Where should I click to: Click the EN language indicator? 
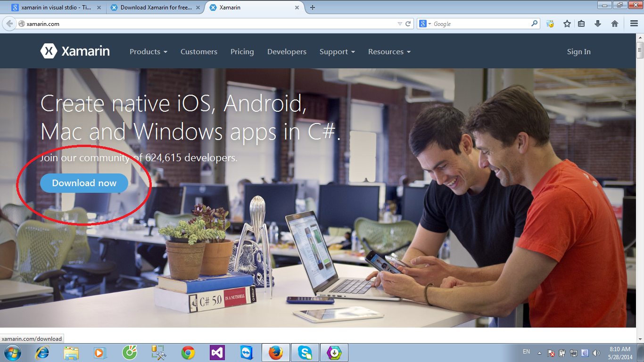click(526, 352)
